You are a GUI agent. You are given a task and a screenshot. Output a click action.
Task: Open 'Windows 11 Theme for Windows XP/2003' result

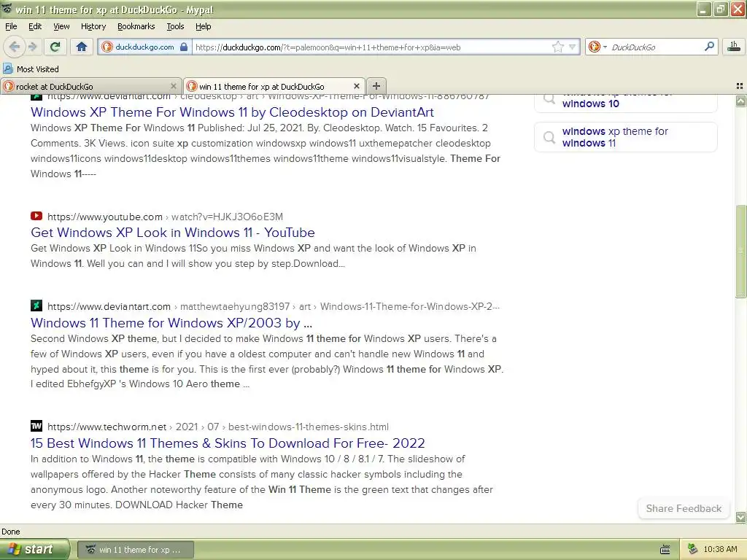(171, 323)
